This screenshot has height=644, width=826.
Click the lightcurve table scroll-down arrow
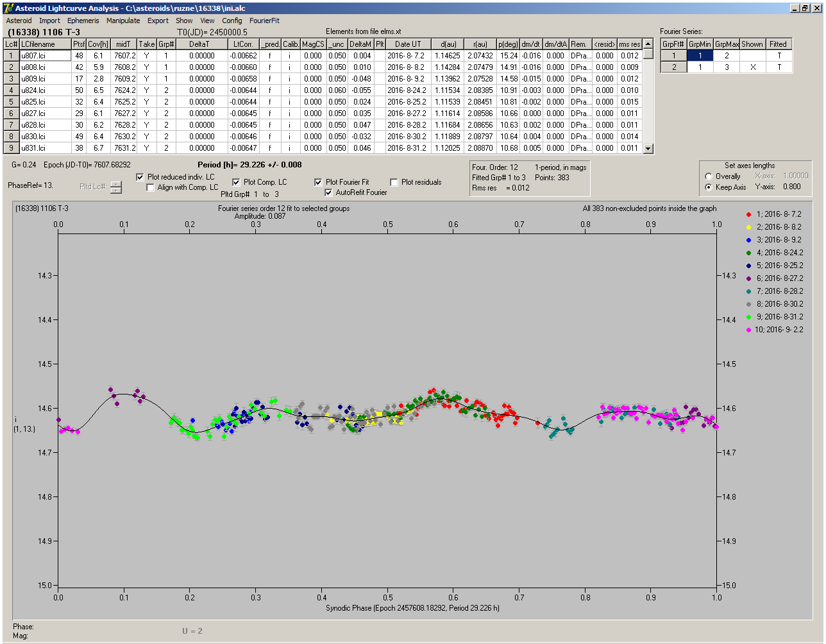click(648, 149)
